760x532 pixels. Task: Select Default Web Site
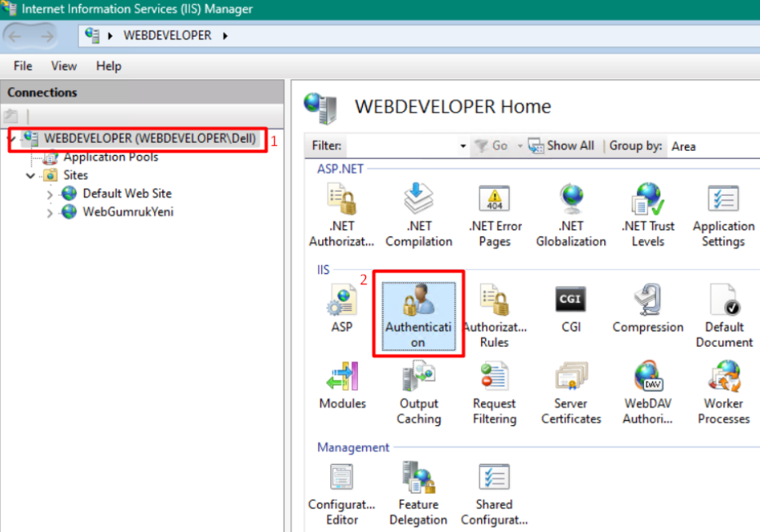pyautogui.click(x=127, y=193)
